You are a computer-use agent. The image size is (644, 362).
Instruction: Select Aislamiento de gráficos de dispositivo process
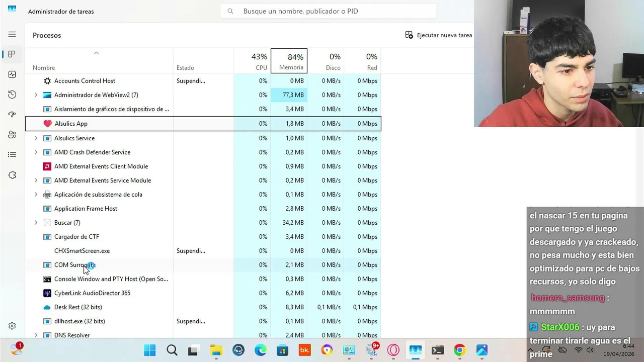tap(203, 109)
